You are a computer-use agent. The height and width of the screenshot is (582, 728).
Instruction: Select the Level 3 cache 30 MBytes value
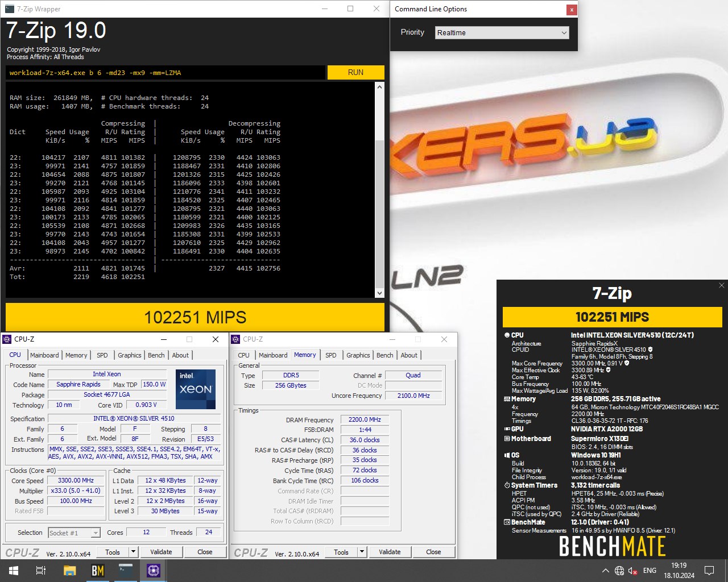pos(166,511)
